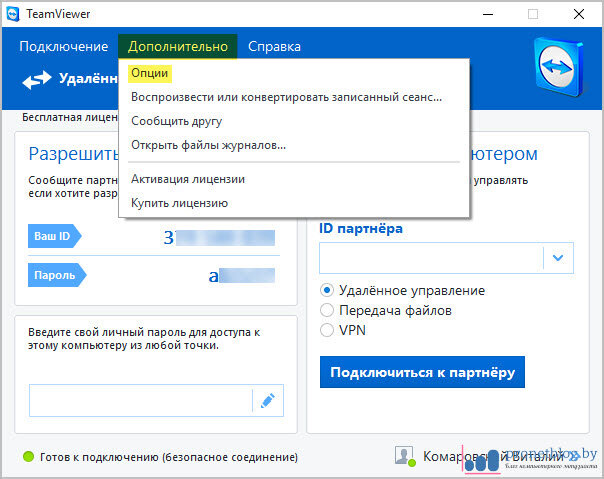Close the TeamViewer window

[579, 15]
